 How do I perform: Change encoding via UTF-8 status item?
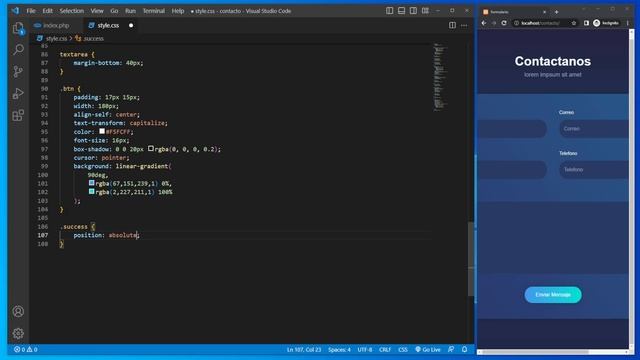click(364, 349)
